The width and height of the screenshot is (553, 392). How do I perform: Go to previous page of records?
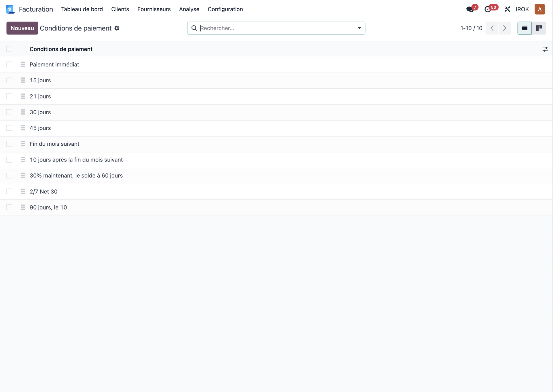pos(492,28)
